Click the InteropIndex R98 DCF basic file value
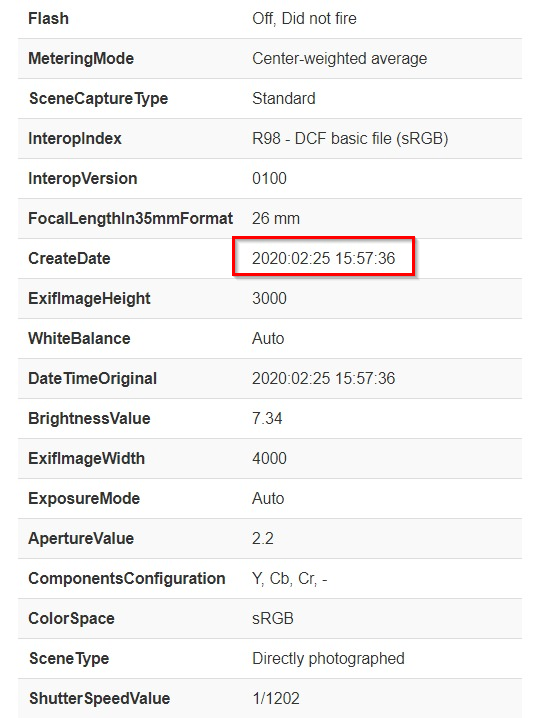Viewport: 545px width, 718px height. click(x=350, y=138)
